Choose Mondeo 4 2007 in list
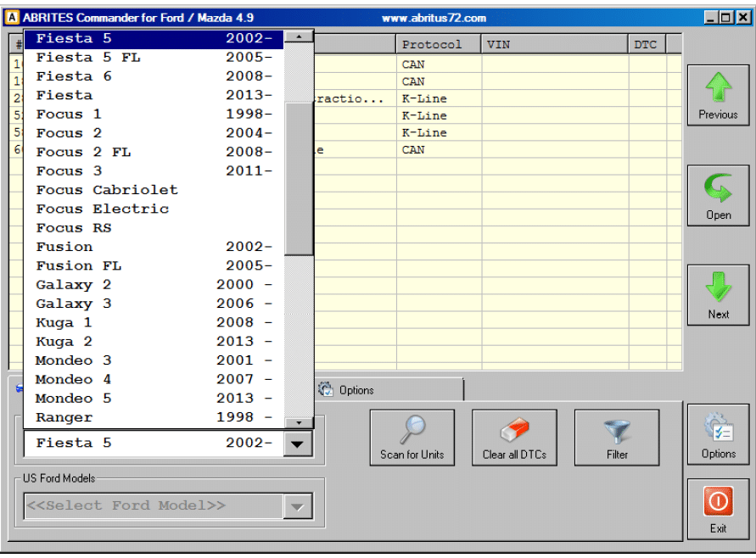756x558 pixels. point(154,379)
